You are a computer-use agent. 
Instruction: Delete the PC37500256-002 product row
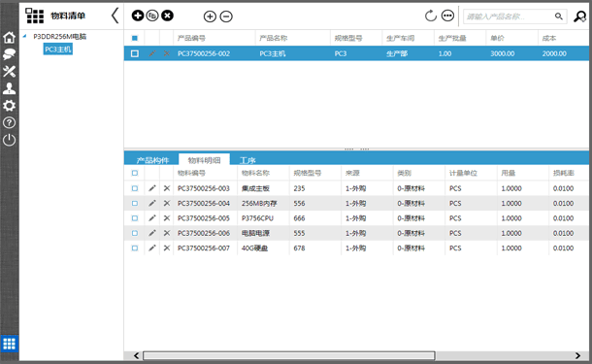(167, 53)
